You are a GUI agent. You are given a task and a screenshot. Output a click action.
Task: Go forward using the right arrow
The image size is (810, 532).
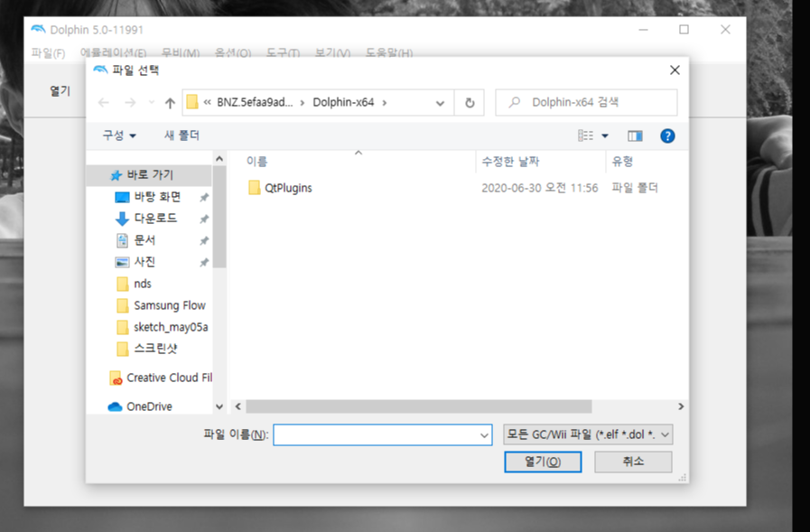(130, 103)
